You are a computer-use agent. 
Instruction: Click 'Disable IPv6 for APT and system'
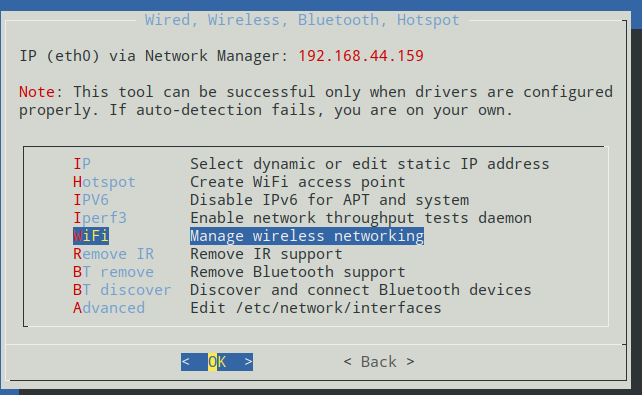tap(330, 200)
